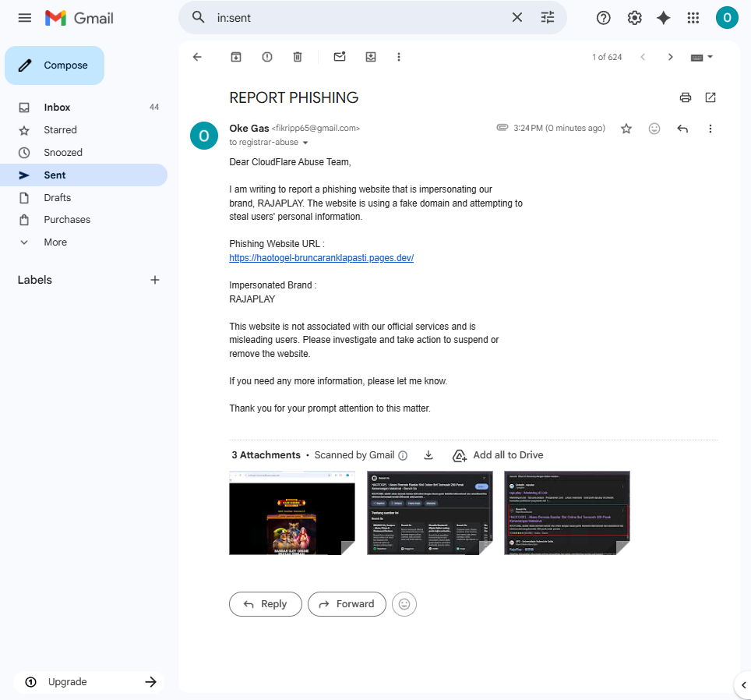The width and height of the screenshot is (751, 700).
Task: Open the Settings gear icon
Action: (634, 18)
